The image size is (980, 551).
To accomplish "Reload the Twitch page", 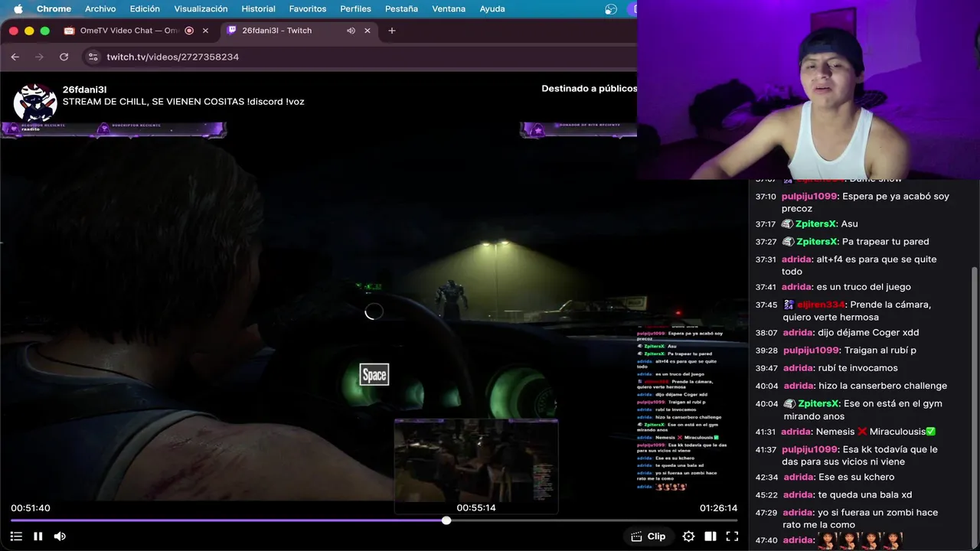I will click(64, 57).
